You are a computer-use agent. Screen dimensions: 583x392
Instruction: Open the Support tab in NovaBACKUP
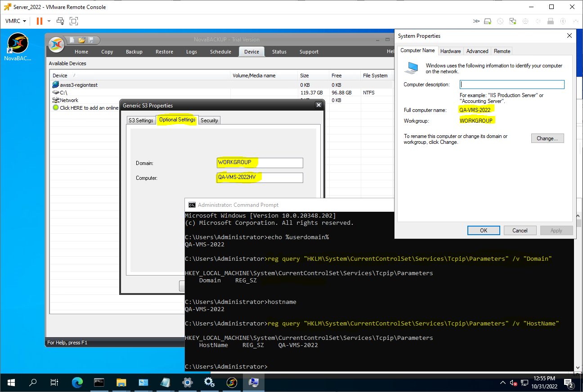pos(309,52)
